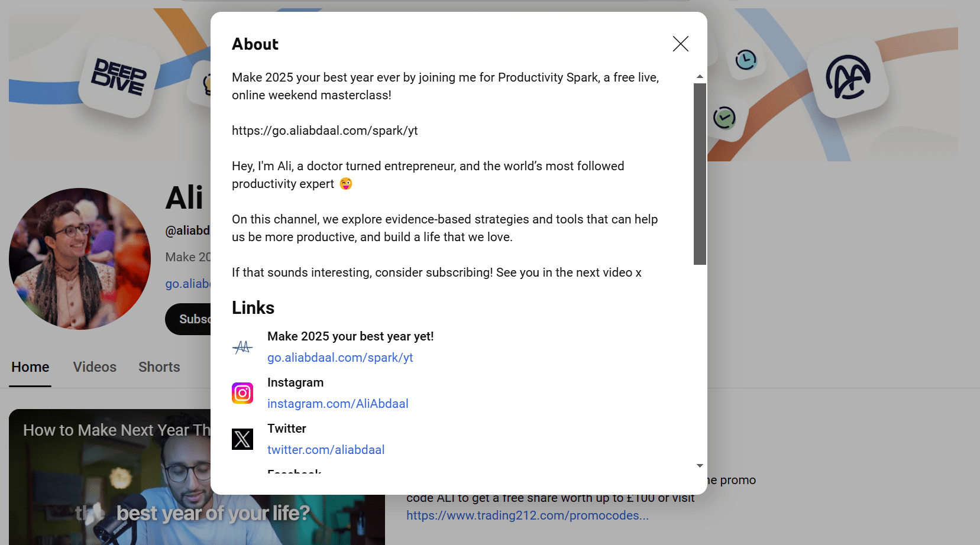Viewport: 980px width, 545px height.
Task: Click the Subscribe button
Action: tap(195, 319)
